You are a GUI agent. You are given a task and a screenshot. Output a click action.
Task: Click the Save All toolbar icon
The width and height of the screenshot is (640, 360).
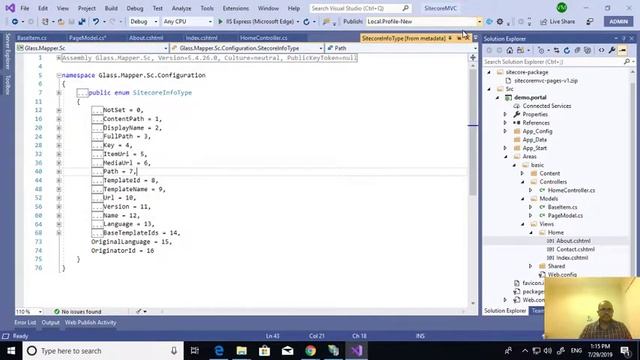82,22
